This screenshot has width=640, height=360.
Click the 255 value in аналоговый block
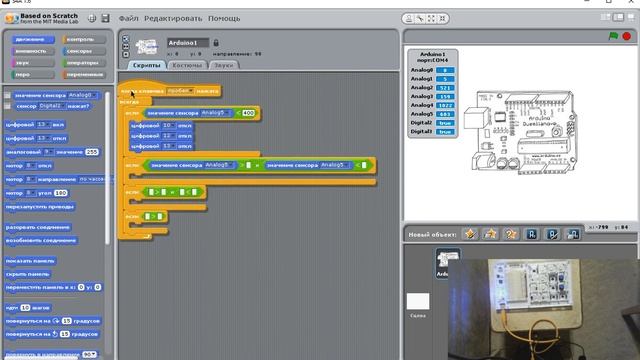point(92,152)
